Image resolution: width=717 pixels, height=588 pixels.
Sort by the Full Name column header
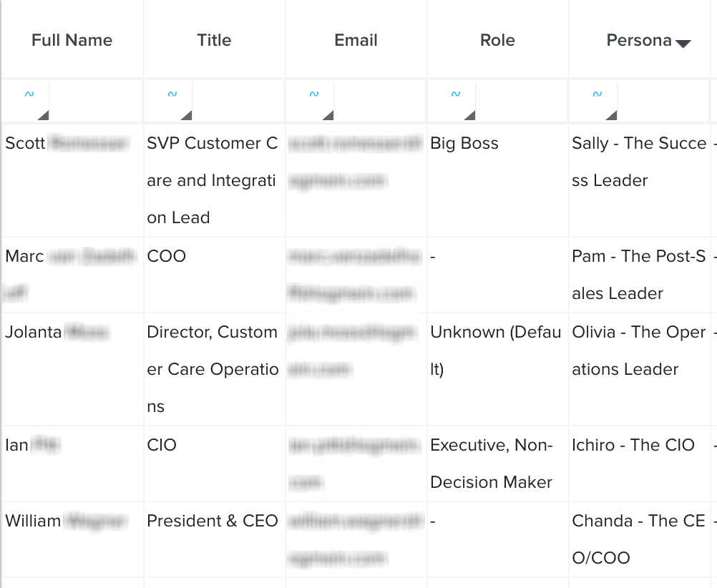72,40
